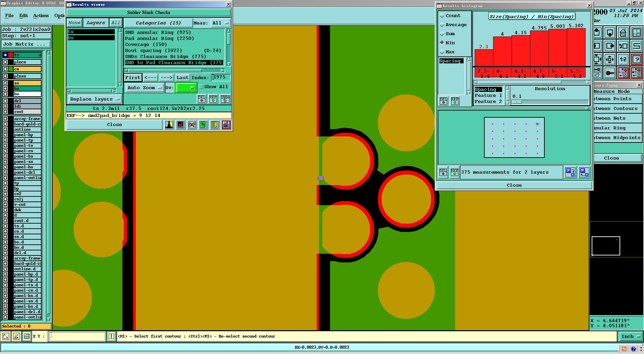Viewport: 644px width, 354px height.
Task: Select the None tab in Results viewer
Action: click(x=74, y=23)
